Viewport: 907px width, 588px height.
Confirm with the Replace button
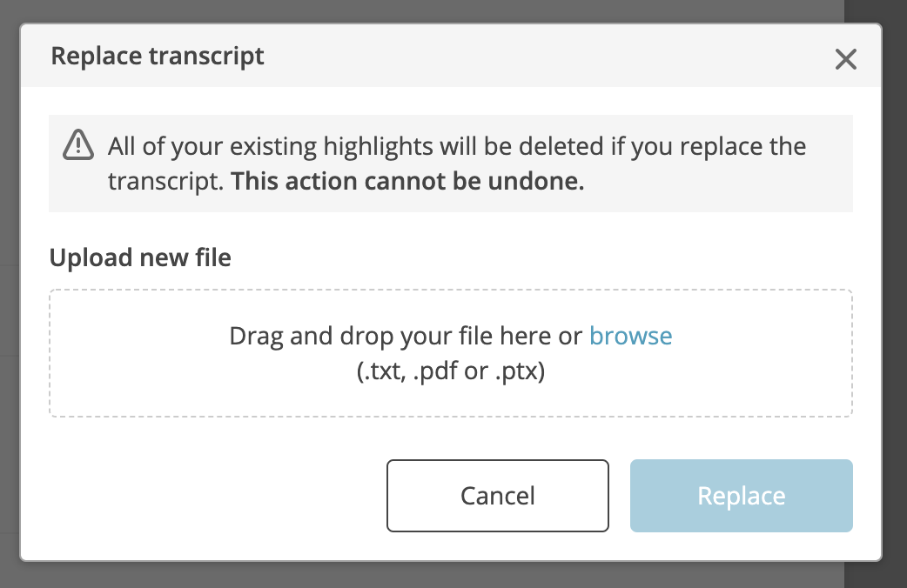pos(741,496)
